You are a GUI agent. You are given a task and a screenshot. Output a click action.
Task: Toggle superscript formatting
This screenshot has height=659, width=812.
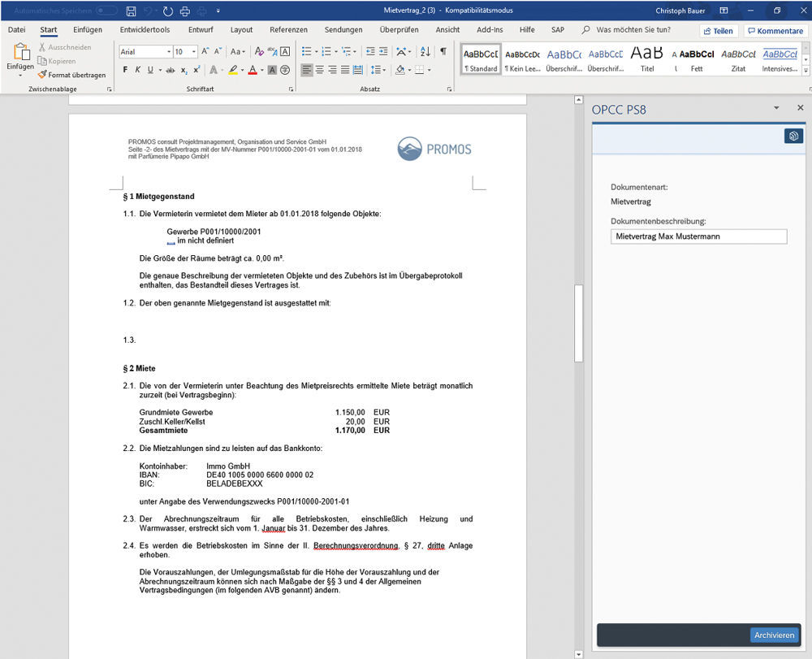[x=196, y=70]
